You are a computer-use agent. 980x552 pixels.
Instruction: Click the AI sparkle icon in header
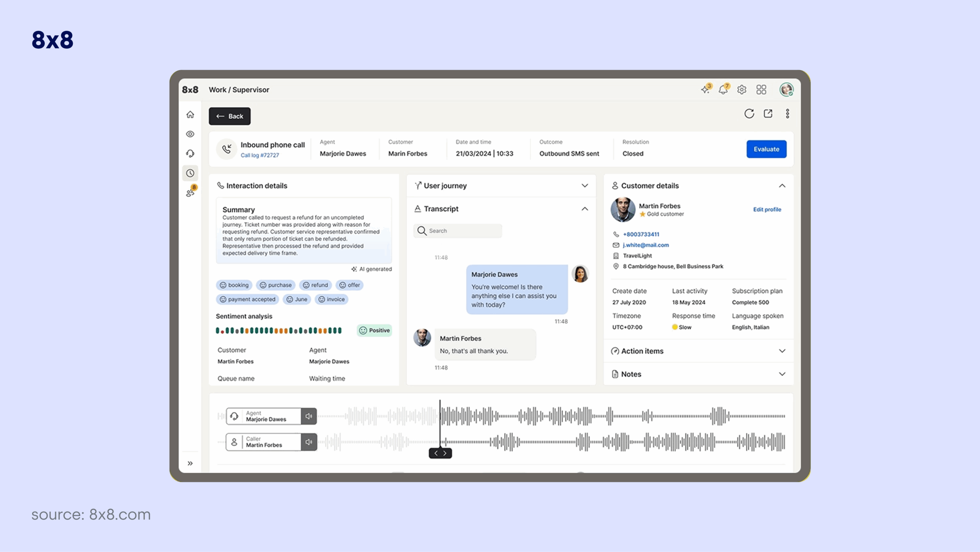click(705, 90)
